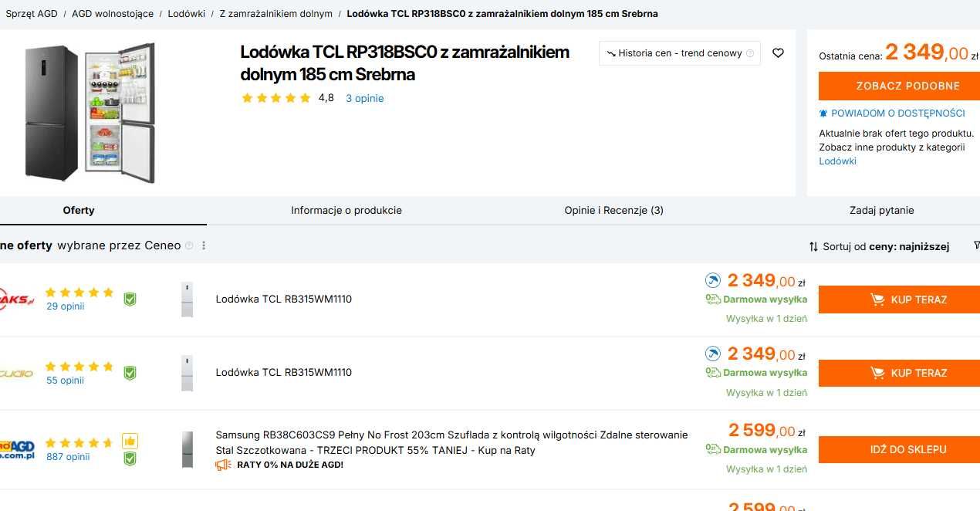
Task: Open the 29 opinii shop reviews link
Action: click(66, 306)
